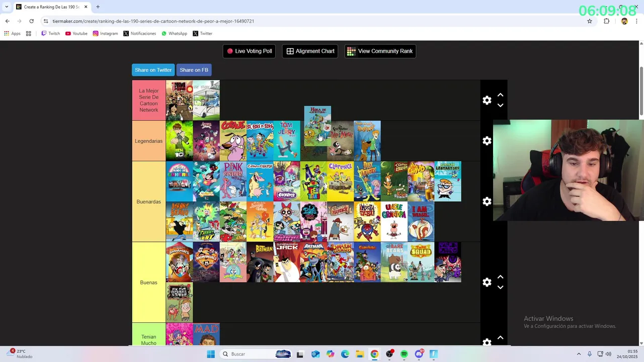The width and height of the screenshot is (644, 362).
Task: Open the Apps shortcut in the bookmarks bar
Action: (13, 34)
